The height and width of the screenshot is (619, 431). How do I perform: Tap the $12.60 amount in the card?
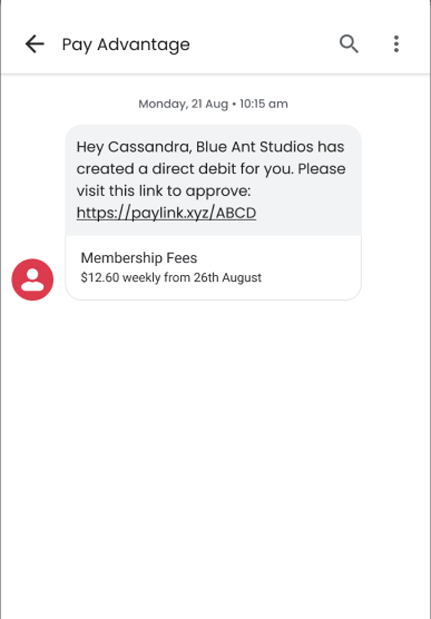pos(100,278)
